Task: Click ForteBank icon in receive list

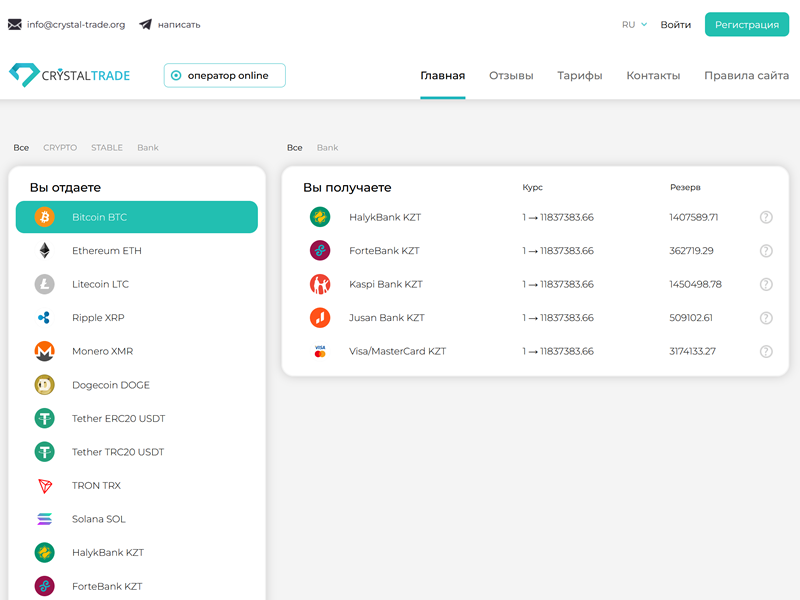Action: 320,251
